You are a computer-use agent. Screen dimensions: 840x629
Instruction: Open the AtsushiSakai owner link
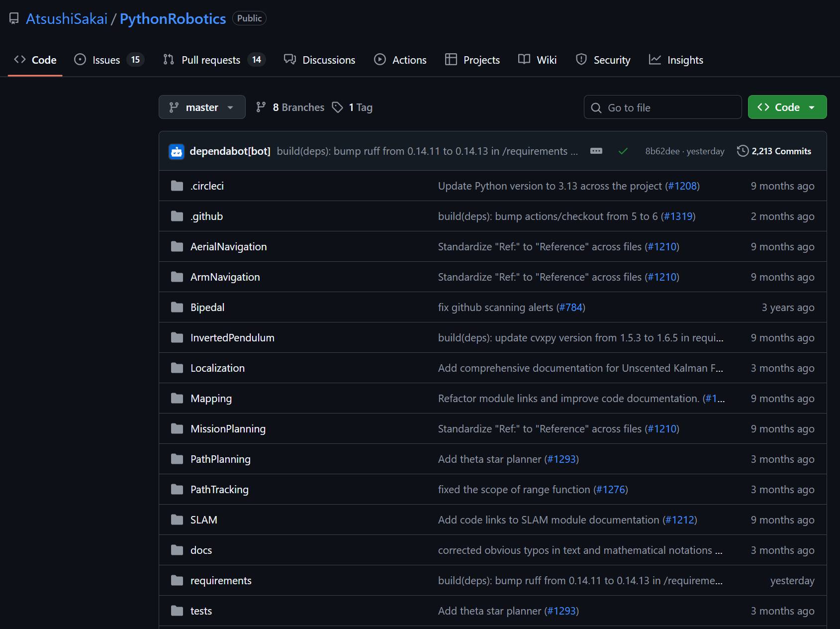coord(67,18)
